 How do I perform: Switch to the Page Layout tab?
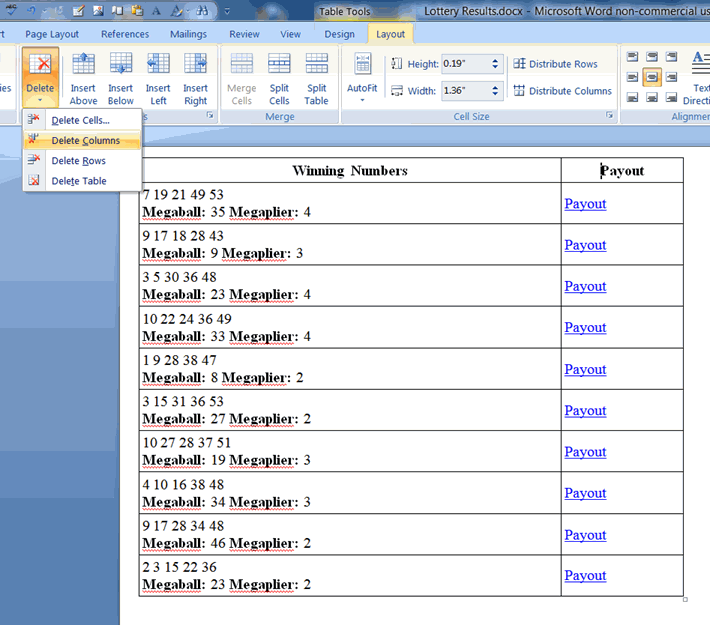pyautogui.click(x=52, y=34)
